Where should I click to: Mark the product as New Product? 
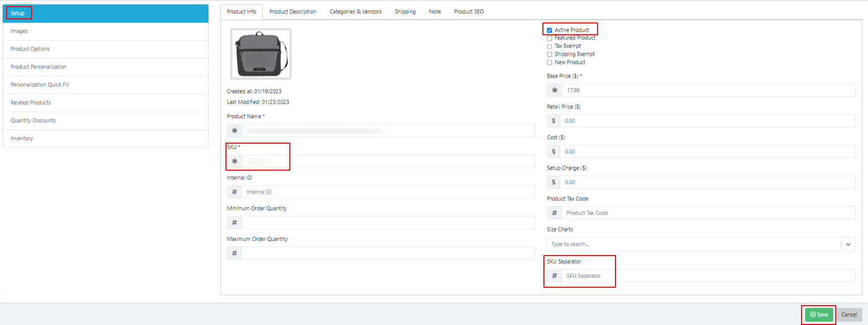pos(550,63)
